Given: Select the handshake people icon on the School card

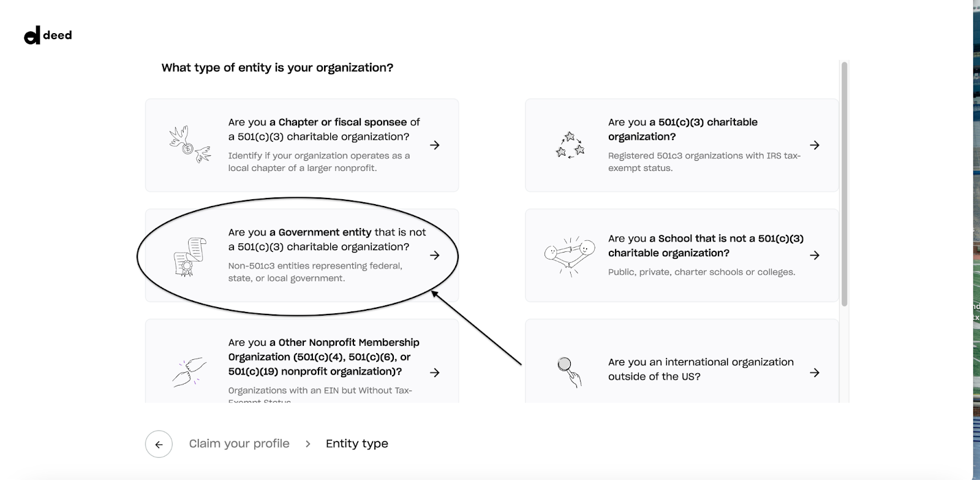Looking at the screenshot, I should [x=568, y=254].
